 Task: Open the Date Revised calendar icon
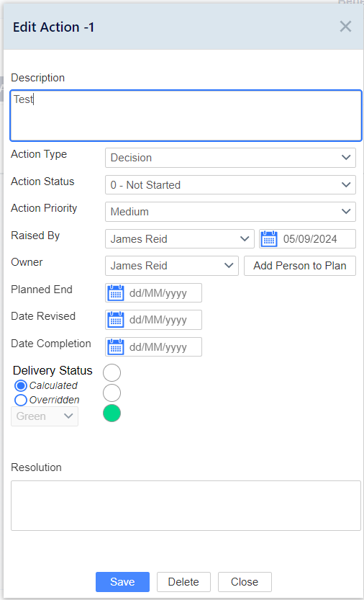116,320
